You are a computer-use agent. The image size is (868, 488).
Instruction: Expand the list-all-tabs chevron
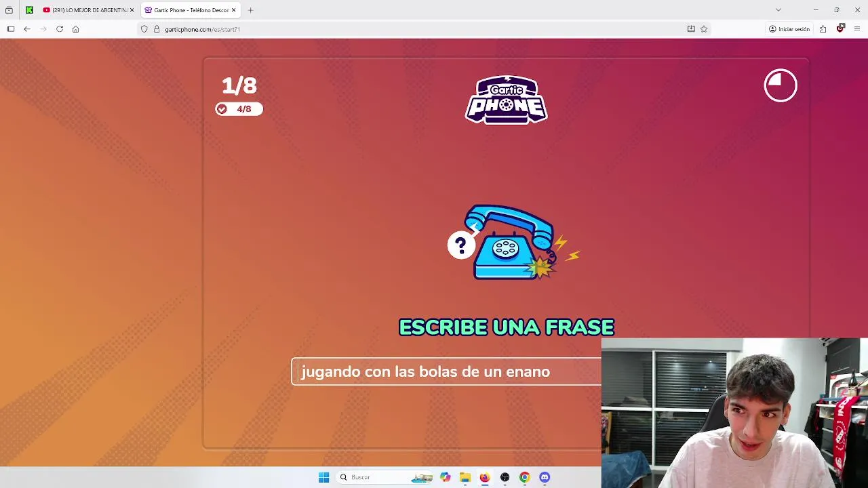[778, 10]
